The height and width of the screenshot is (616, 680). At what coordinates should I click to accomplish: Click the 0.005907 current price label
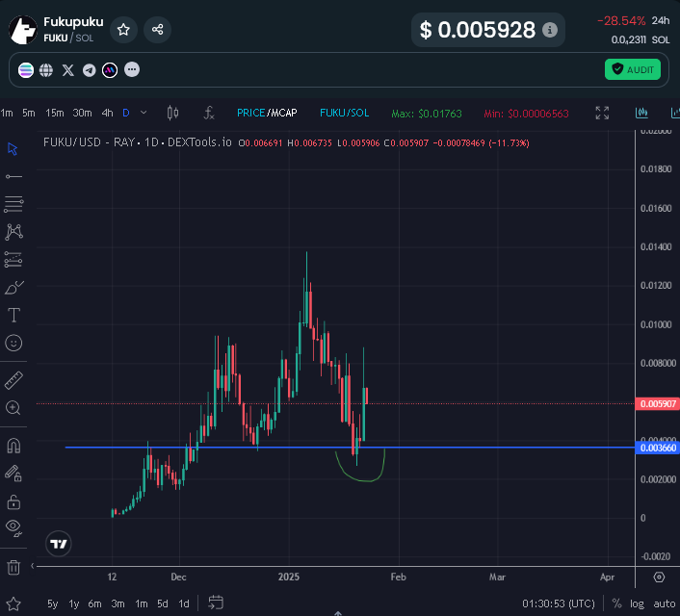[x=658, y=404]
